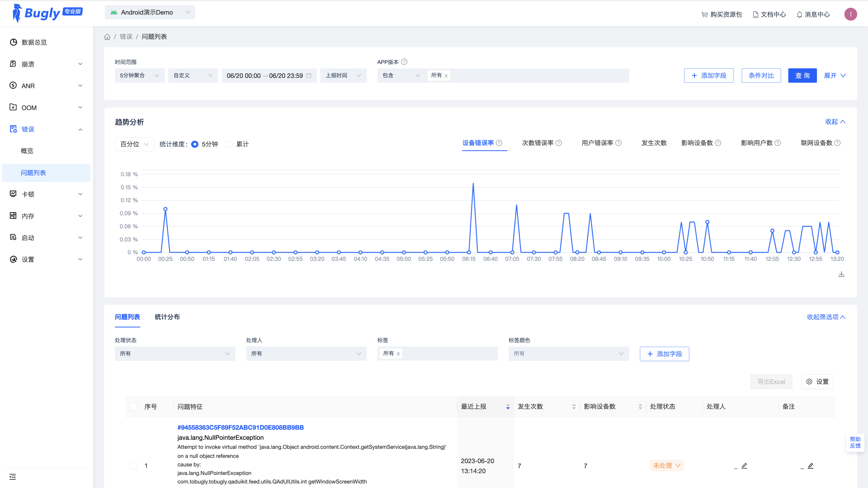Show help for 用户错误率
The image size is (868, 488).
click(618, 143)
